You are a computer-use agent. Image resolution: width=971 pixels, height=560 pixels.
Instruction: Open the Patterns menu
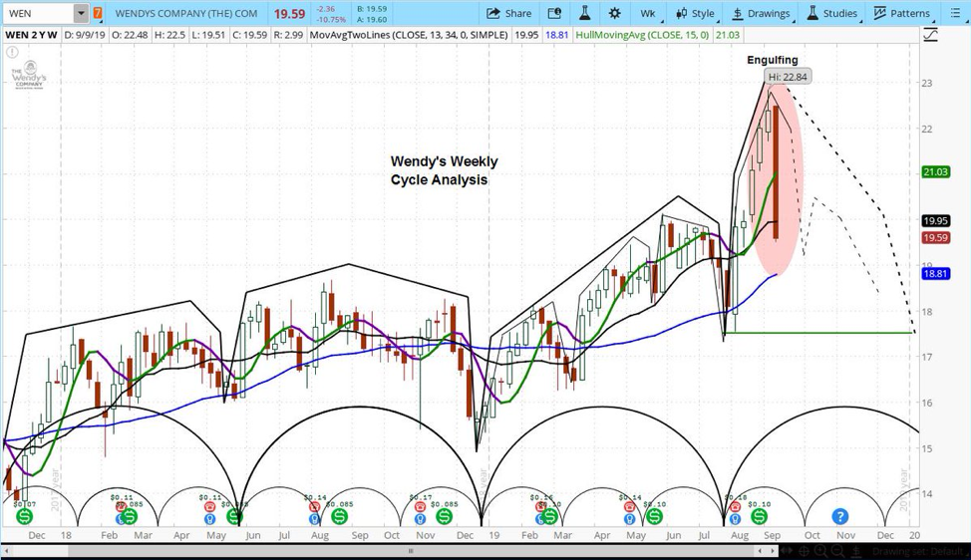(x=903, y=13)
